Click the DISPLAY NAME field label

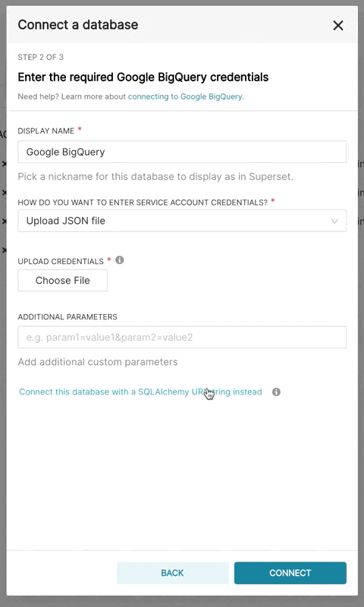pyautogui.click(x=46, y=131)
